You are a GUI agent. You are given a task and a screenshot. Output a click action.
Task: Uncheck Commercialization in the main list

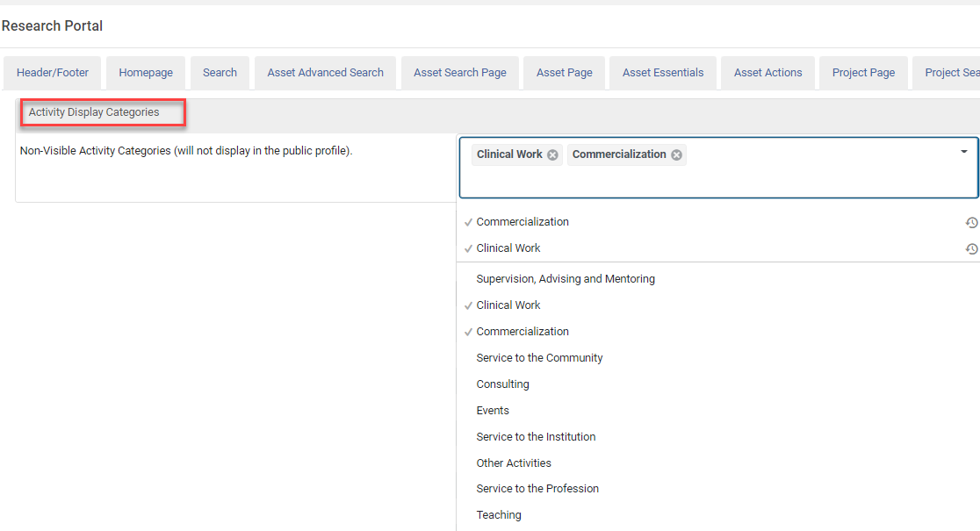point(522,332)
